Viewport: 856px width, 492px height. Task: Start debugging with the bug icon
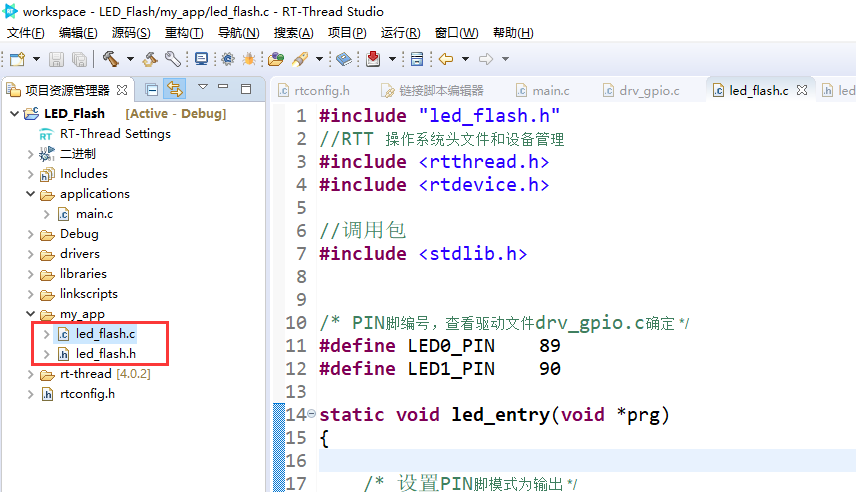coord(249,59)
